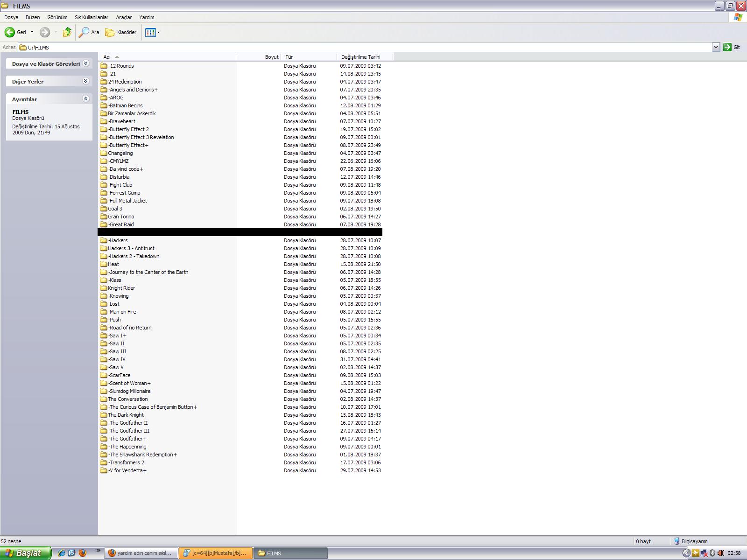Select the -Angels and Demons+ folder icon
Viewport: 747px width, 560px height.
tap(104, 90)
